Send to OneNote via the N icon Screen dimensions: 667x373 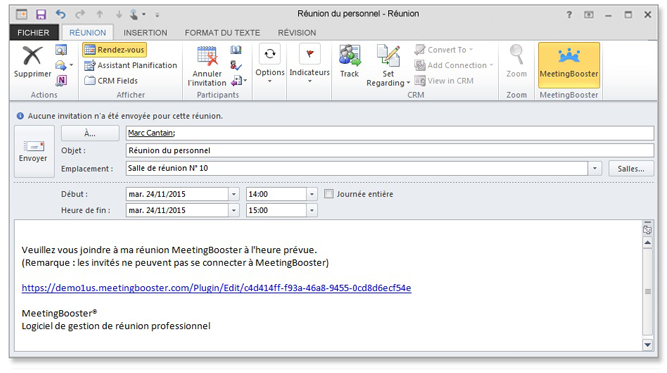click(x=61, y=80)
